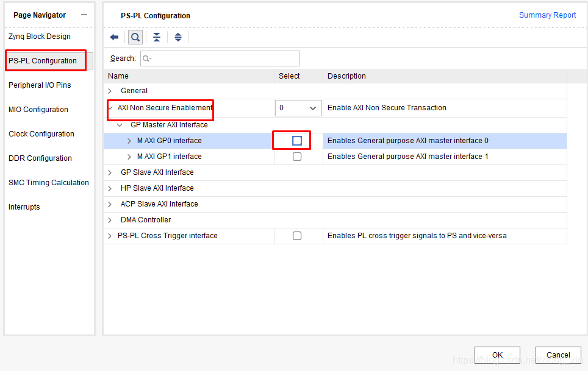Open the AXI Non Secure Enablement value dropdown
The width and height of the screenshot is (588, 371).
click(298, 108)
